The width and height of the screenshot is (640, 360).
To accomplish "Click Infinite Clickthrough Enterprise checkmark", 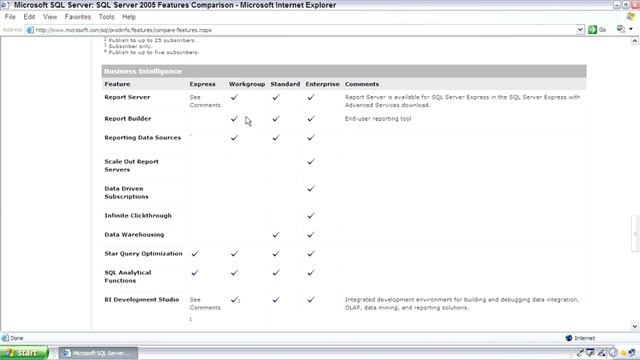I will click(x=311, y=216).
